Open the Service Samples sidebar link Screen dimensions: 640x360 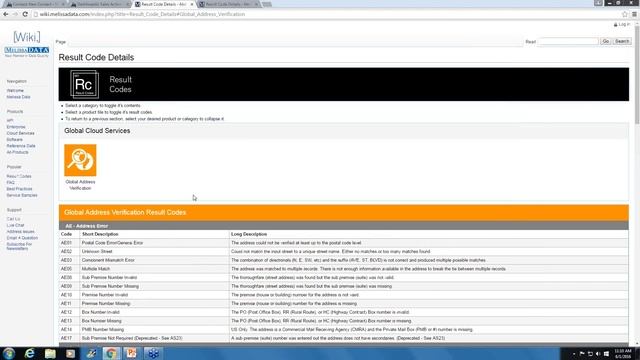[22, 196]
